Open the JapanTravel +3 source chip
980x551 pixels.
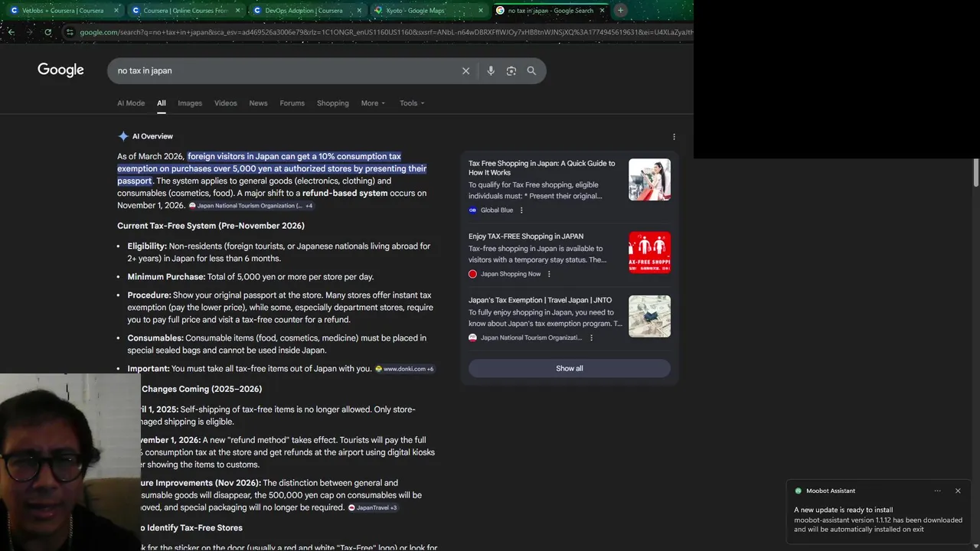click(373, 507)
